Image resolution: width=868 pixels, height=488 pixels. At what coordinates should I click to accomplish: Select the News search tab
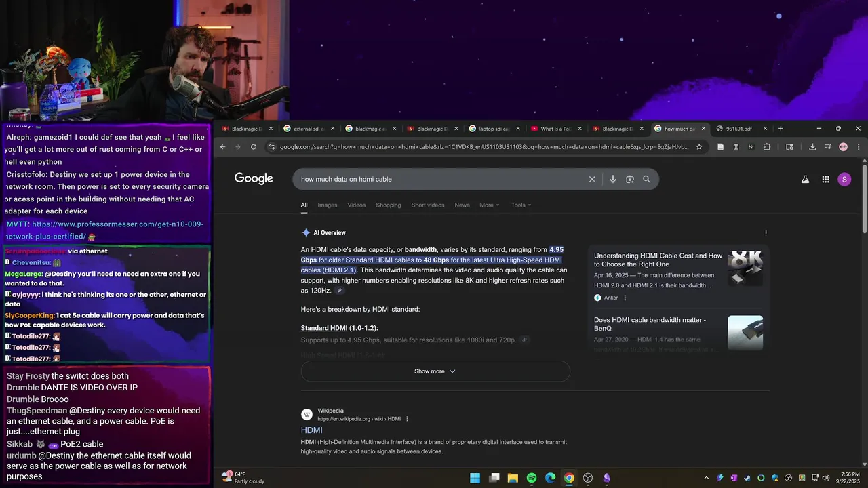pyautogui.click(x=462, y=205)
